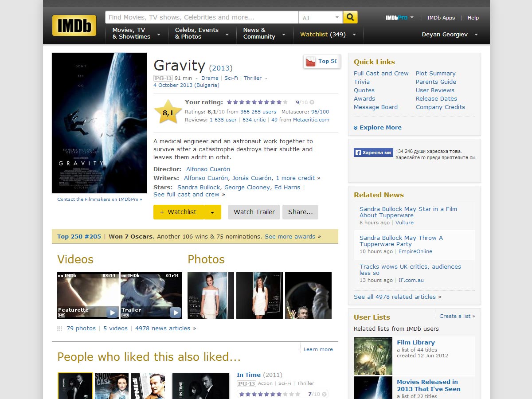Open Sandra Bullock's page
532x399 pixels.
pos(199,188)
